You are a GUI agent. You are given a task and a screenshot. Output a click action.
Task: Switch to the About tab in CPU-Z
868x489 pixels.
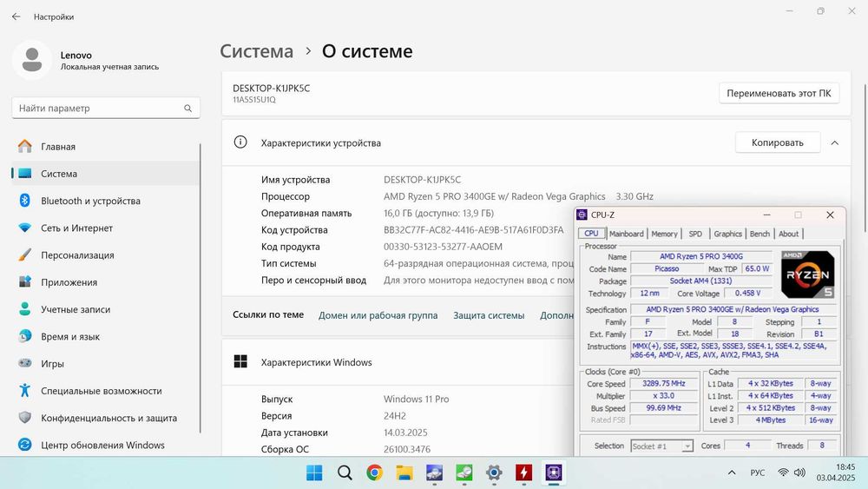(788, 234)
